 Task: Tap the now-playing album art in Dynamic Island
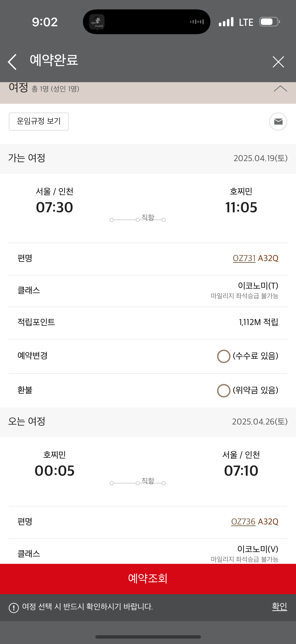point(97,22)
